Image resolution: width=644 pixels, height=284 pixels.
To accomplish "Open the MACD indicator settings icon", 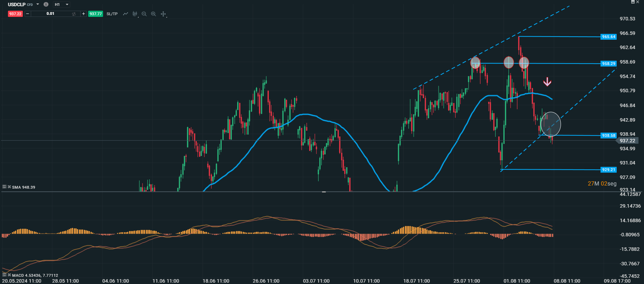I will (4, 275).
